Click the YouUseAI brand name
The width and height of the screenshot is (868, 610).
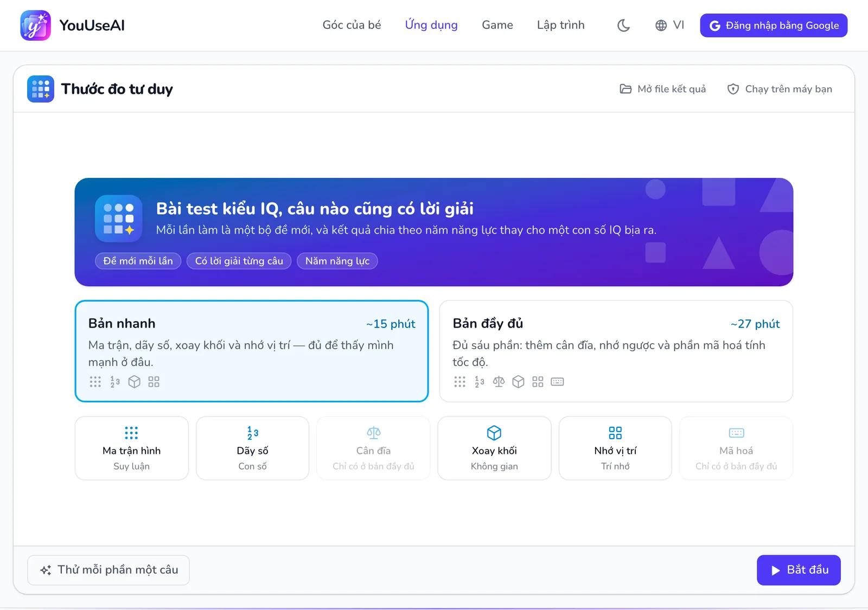(92, 25)
